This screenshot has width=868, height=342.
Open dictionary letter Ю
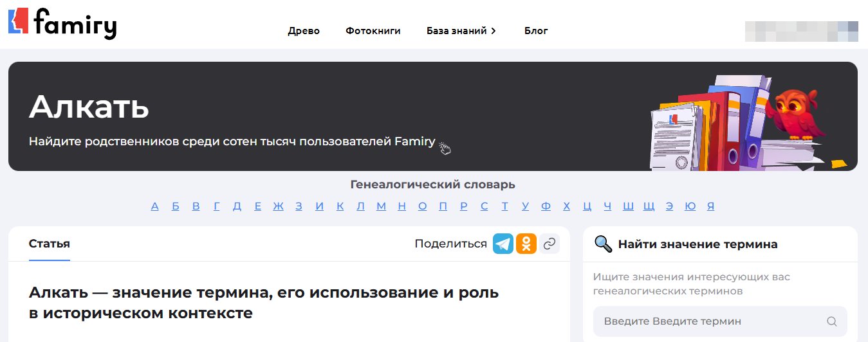[690, 206]
